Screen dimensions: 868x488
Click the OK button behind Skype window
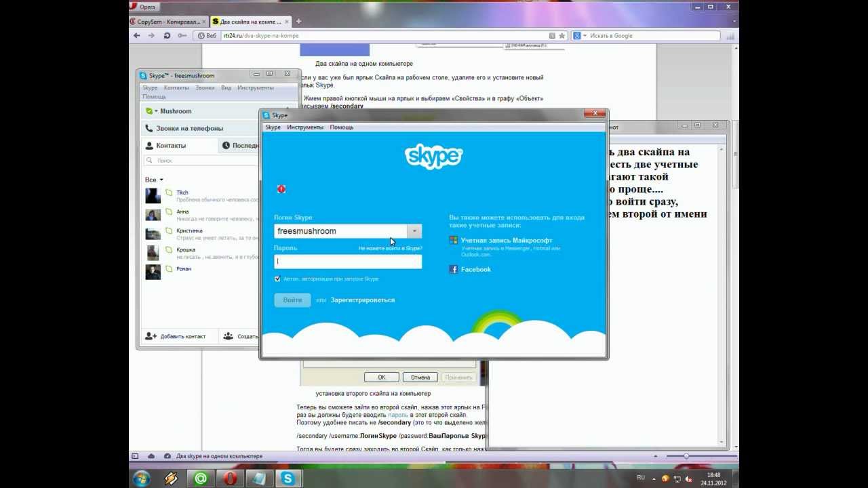(x=381, y=377)
